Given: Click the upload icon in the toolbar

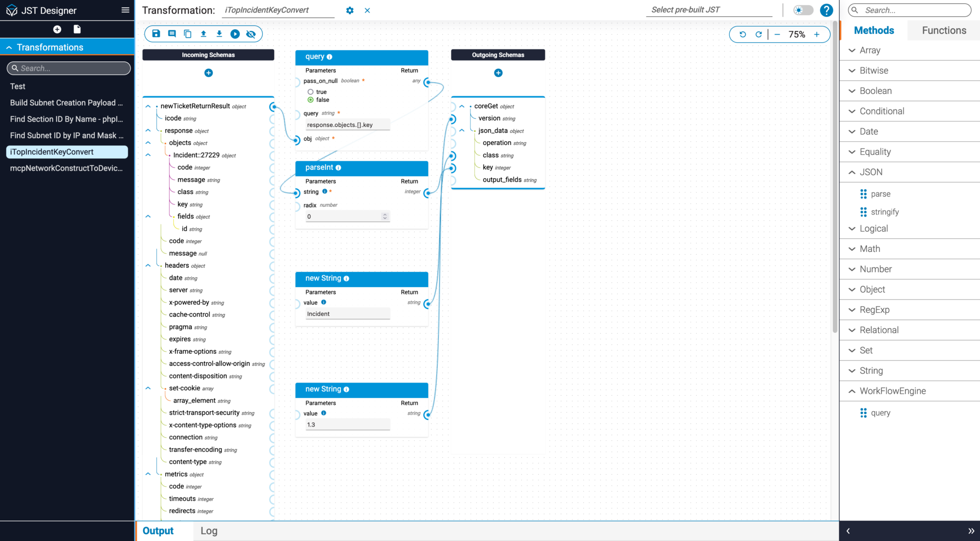Looking at the screenshot, I should (x=203, y=34).
